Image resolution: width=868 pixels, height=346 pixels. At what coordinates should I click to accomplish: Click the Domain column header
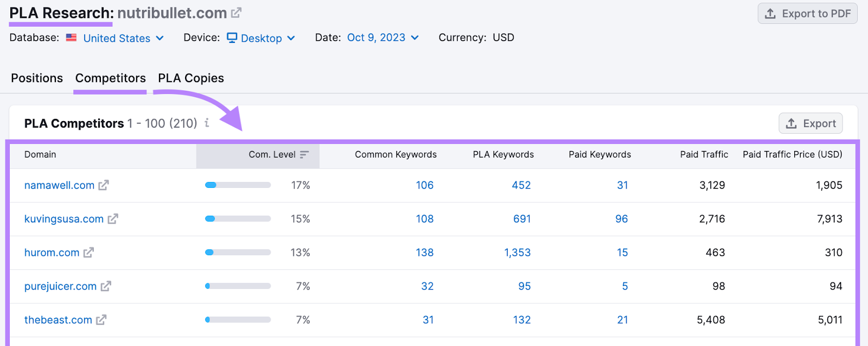tap(40, 155)
